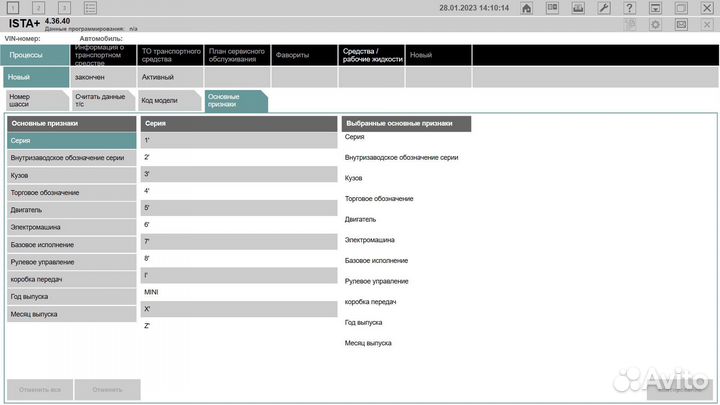
Task: Click the numbered box 1 icon
Action: click(13, 8)
